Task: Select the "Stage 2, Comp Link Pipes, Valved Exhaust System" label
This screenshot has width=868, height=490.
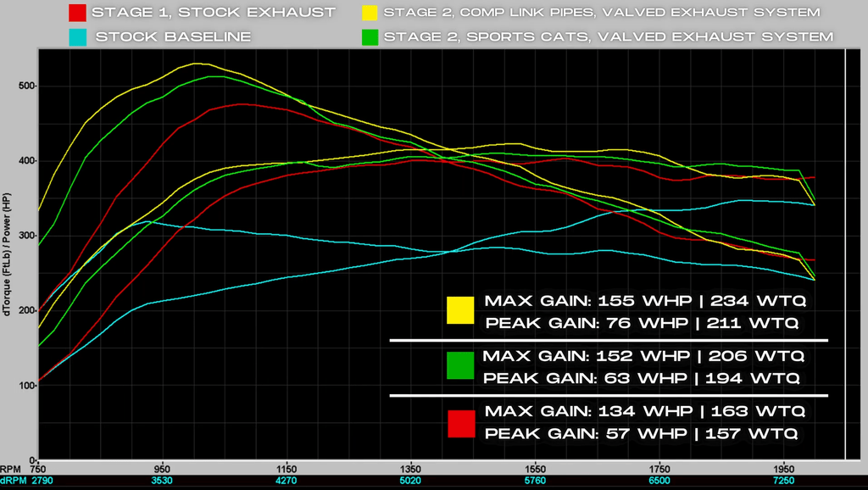Action: click(x=602, y=12)
